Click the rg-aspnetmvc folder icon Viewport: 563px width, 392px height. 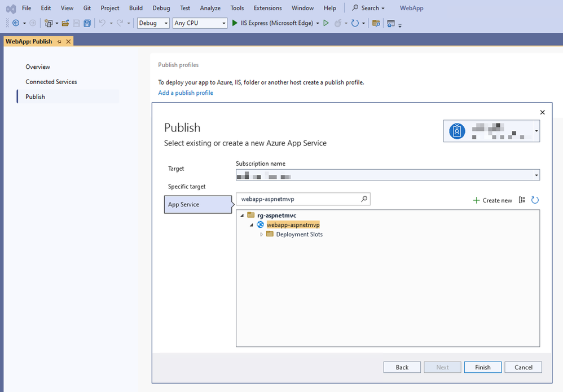pyautogui.click(x=251, y=215)
